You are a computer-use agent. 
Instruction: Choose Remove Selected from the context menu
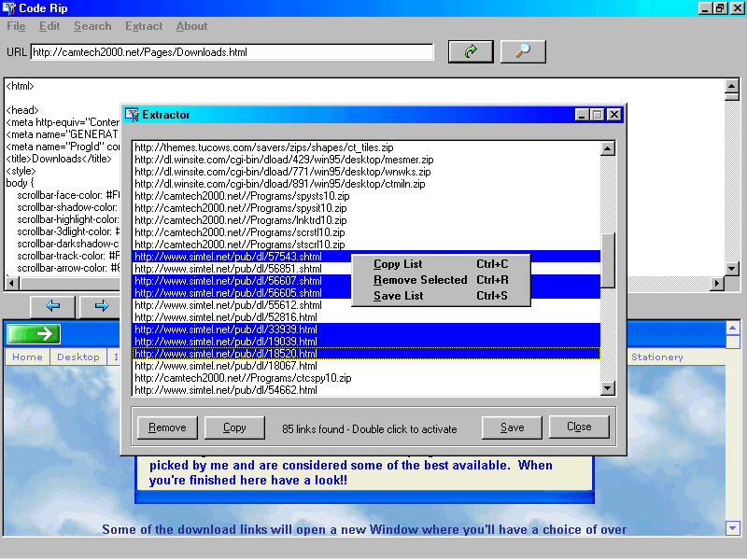441,279
